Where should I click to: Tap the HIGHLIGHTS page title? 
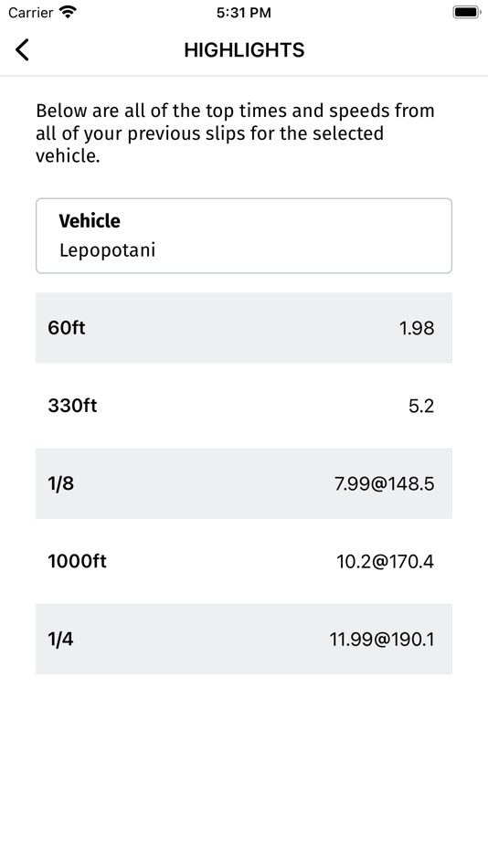coord(244,50)
